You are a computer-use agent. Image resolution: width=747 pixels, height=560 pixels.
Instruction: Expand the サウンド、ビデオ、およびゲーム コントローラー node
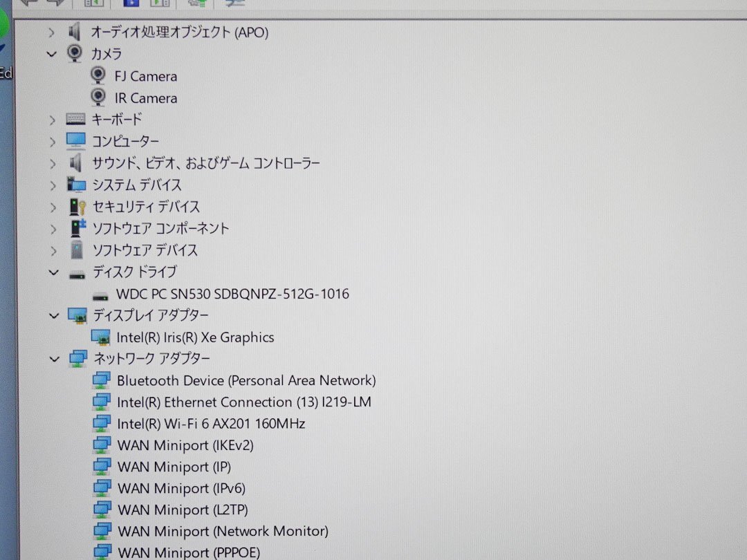[x=53, y=164]
